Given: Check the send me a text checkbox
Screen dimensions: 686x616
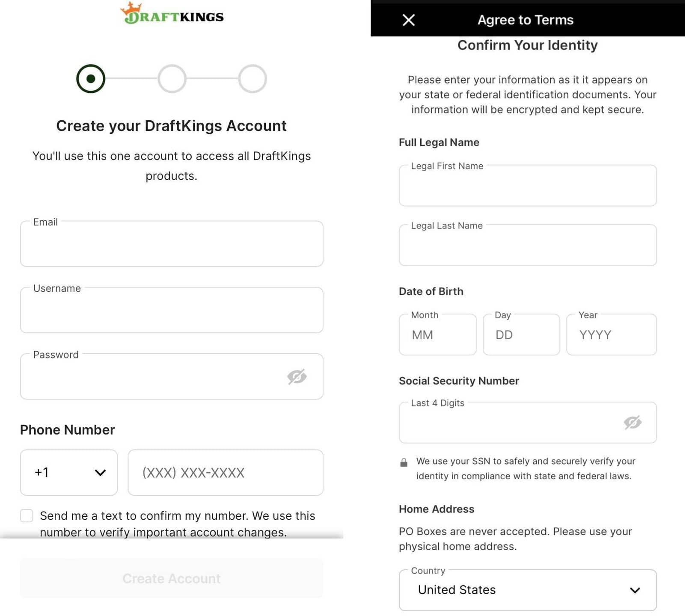Looking at the screenshot, I should point(27,516).
